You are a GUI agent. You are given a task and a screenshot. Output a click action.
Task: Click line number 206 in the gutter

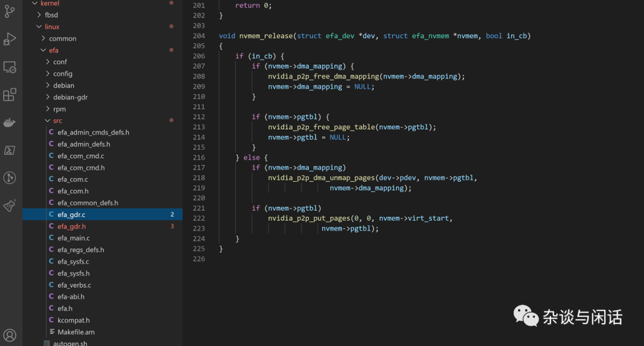click(199, 56)
